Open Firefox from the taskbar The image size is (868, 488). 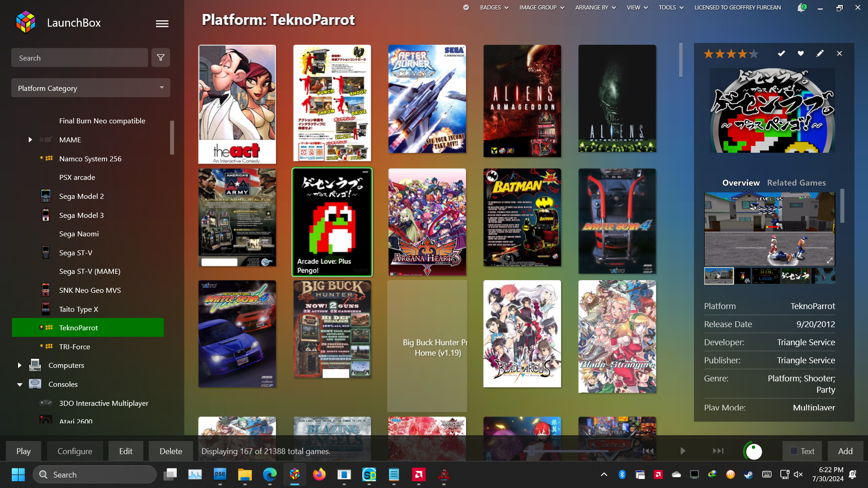click(319, 474)
